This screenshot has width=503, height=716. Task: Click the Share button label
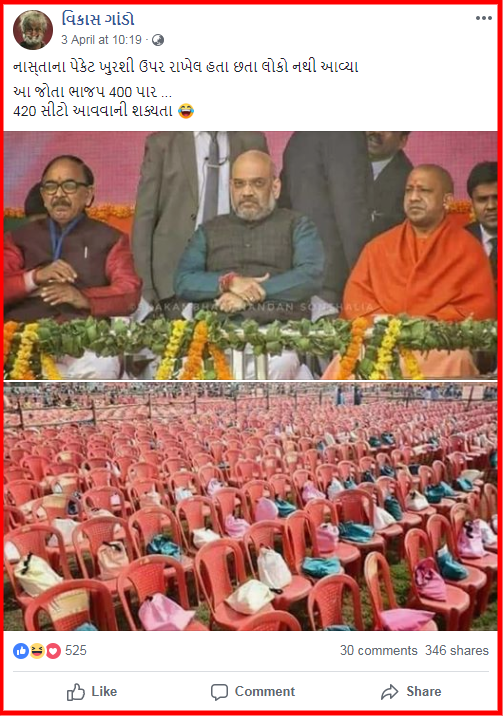[x=424, y=691]
